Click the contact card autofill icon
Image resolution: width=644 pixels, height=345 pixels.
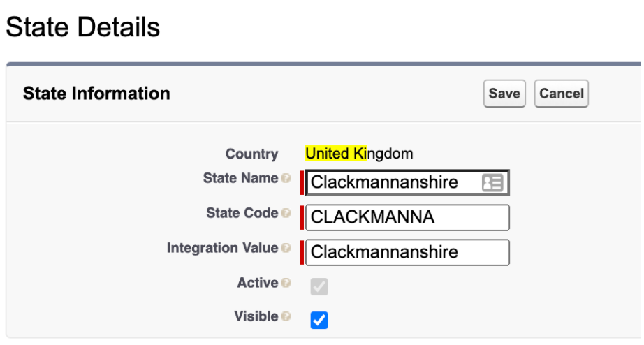(492, 183)
